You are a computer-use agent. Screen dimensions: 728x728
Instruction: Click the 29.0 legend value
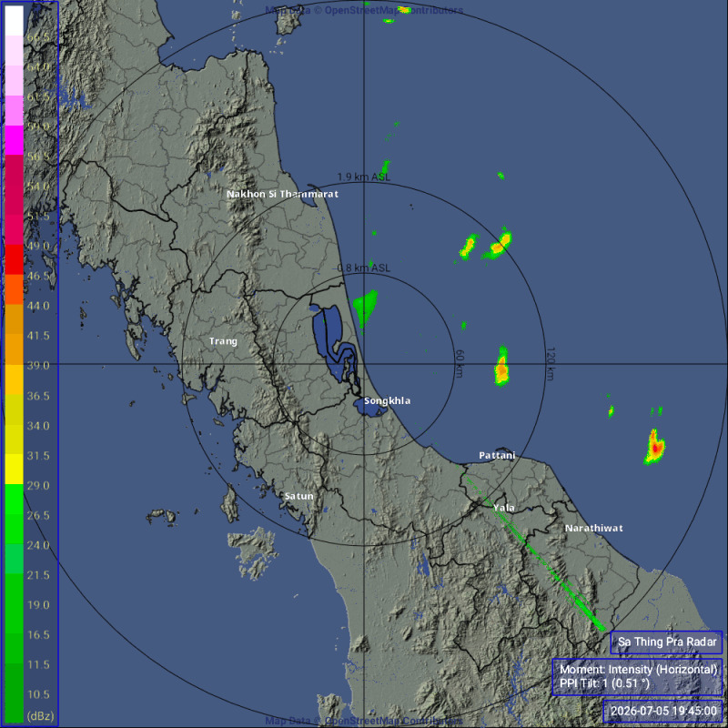38,485
